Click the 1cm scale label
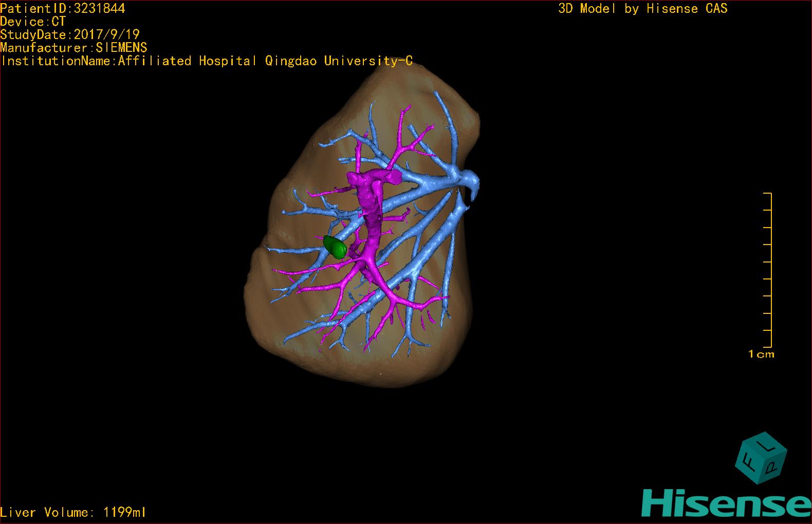The image size is (812, 524). click(761, 354)
